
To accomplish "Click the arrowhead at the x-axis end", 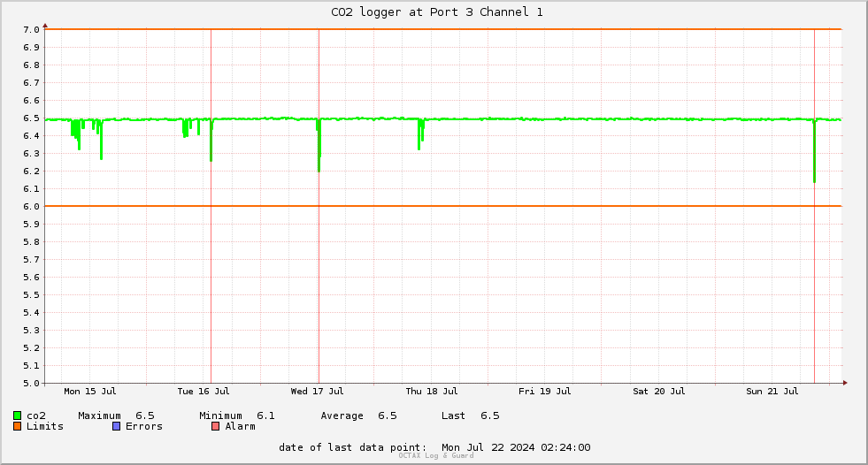I will tap(845, 383).
